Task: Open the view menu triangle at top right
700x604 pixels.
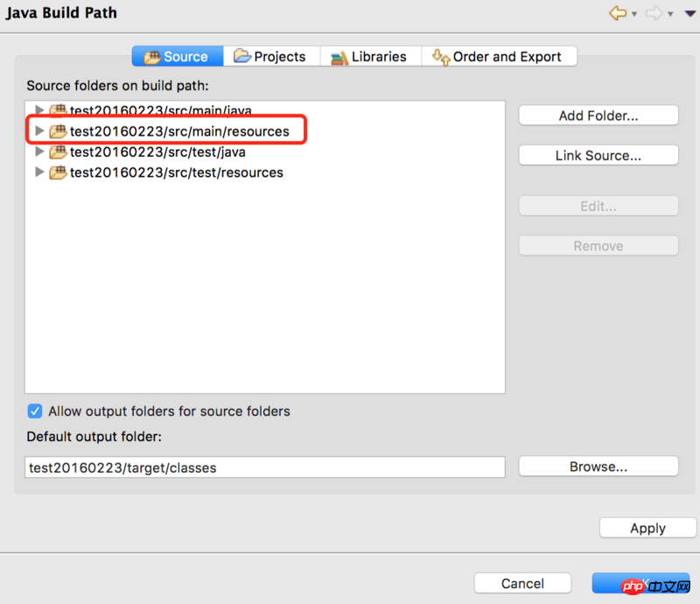Action: pyautogui.click(x=689, y=14)
